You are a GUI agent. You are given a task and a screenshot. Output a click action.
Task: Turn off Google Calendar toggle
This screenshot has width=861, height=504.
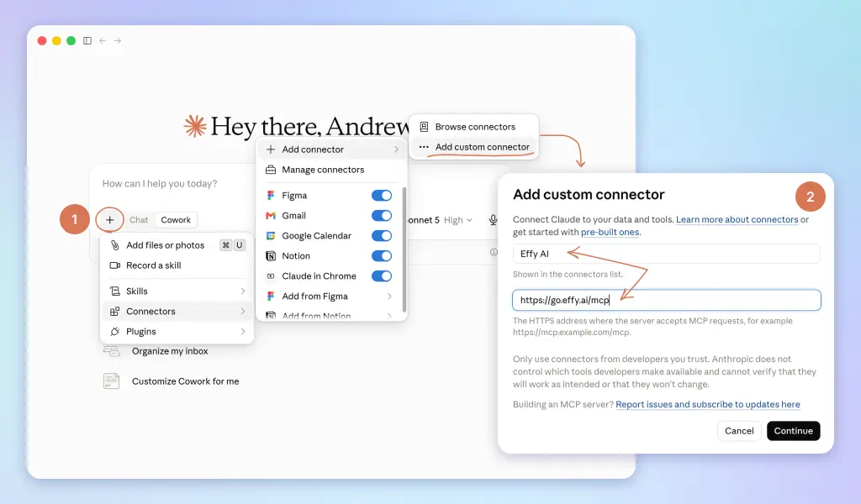tap(382, 236)
